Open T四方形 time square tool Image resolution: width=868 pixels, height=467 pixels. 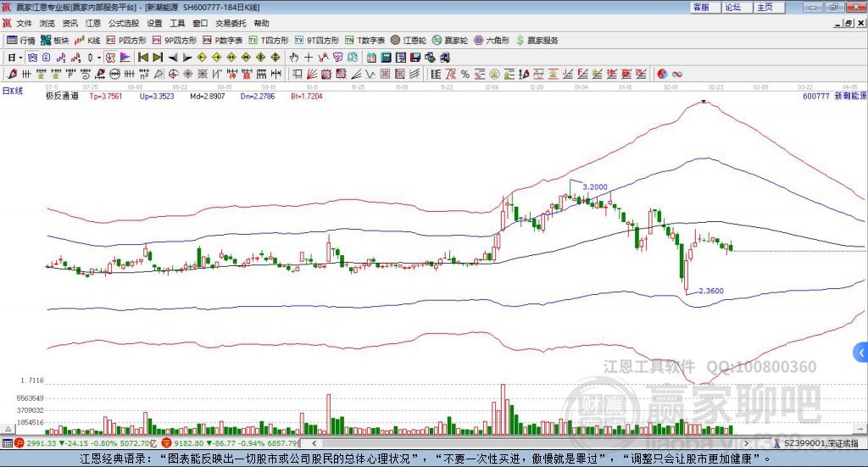point(269,41)
